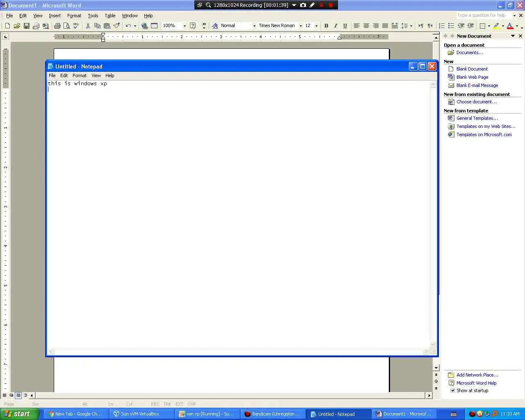Open the New Document task pane dropdown
Screen dimensions: 525x420
click(513, 36)
